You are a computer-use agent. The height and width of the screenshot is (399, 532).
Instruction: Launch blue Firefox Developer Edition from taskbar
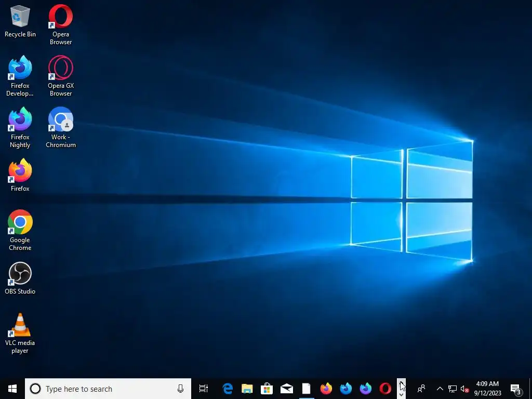pos(345,389)
